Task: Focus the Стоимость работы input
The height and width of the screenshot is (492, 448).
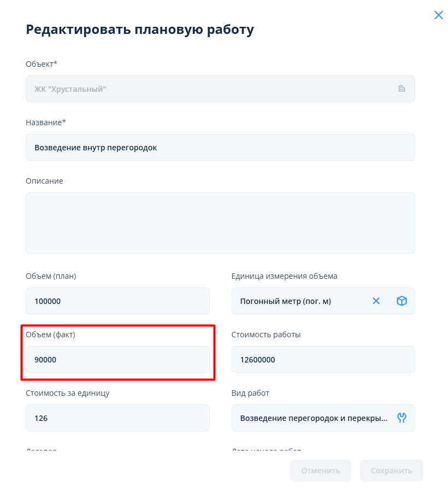Action: (323, 360)
